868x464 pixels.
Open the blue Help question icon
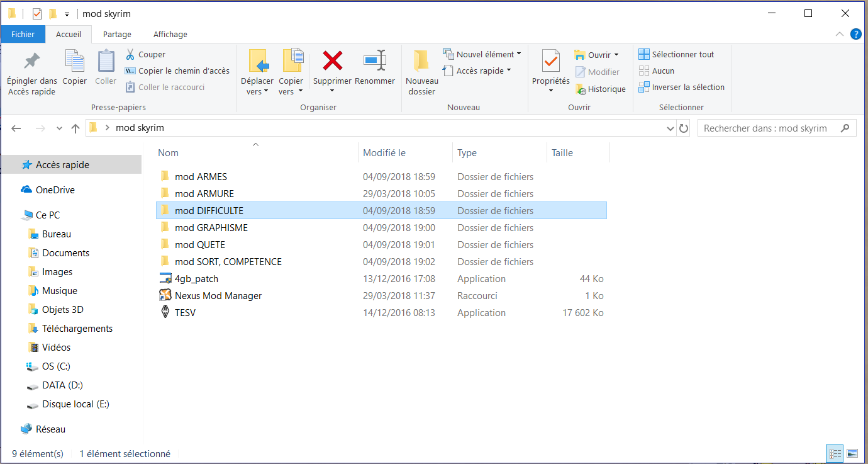coord(856,34)
